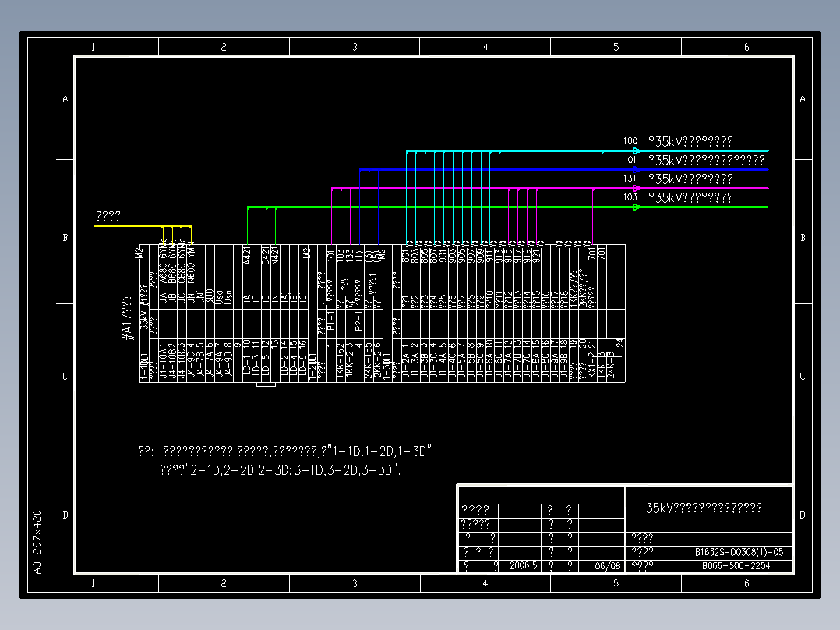This screenshot has width=840, height=630.
Task: Select the A680 voltage wire label
Action: click(x=163, y=274)
